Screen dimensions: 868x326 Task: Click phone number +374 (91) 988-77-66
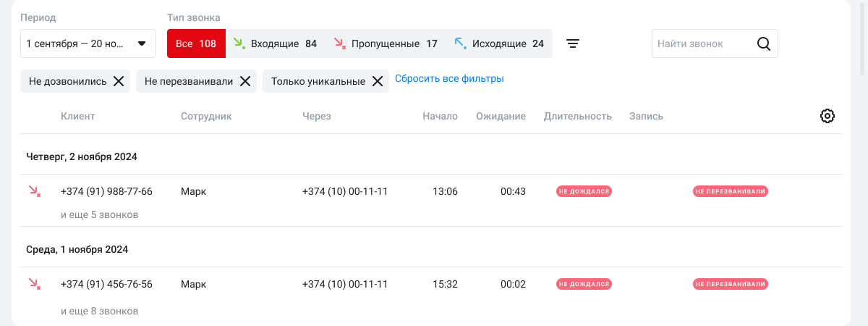106,191
